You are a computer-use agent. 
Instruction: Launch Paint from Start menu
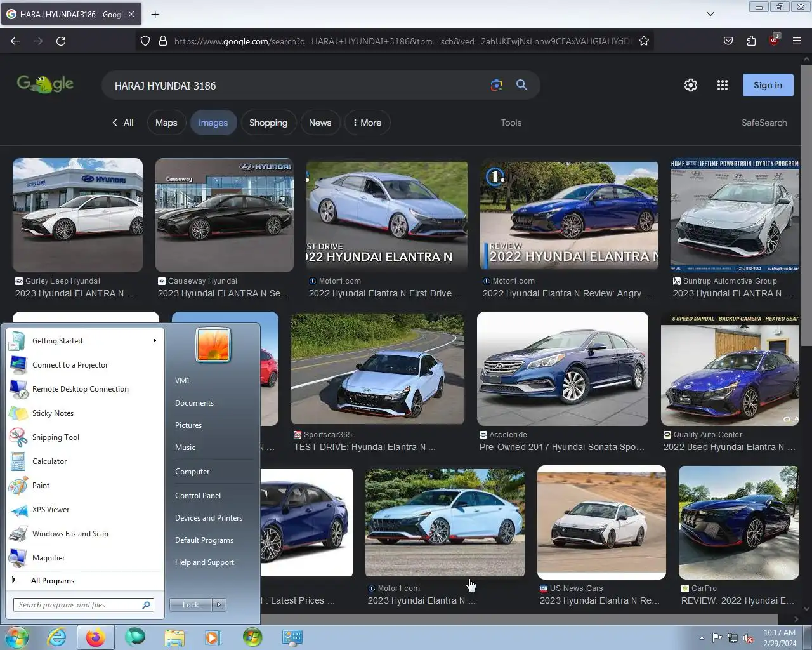pos(85,486)
